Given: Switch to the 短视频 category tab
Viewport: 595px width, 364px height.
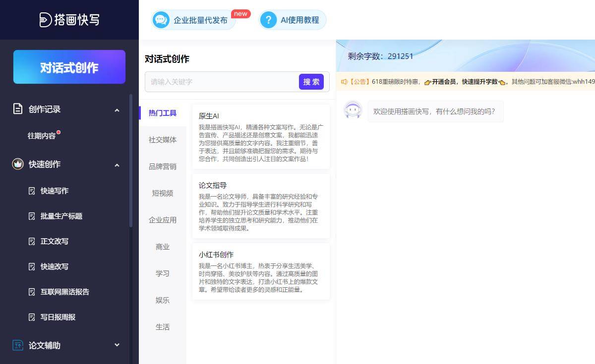Looking at the screenshot, I should click(162, 193).
